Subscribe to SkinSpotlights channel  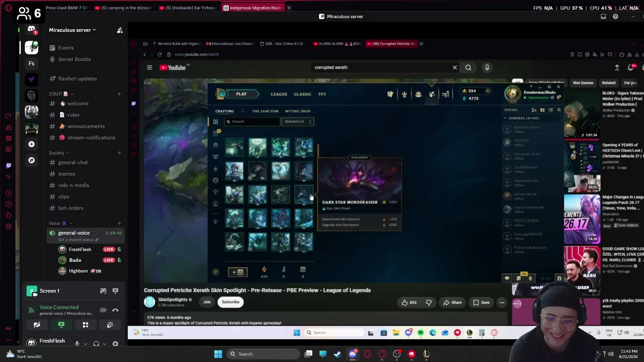[x=230, y=302]
